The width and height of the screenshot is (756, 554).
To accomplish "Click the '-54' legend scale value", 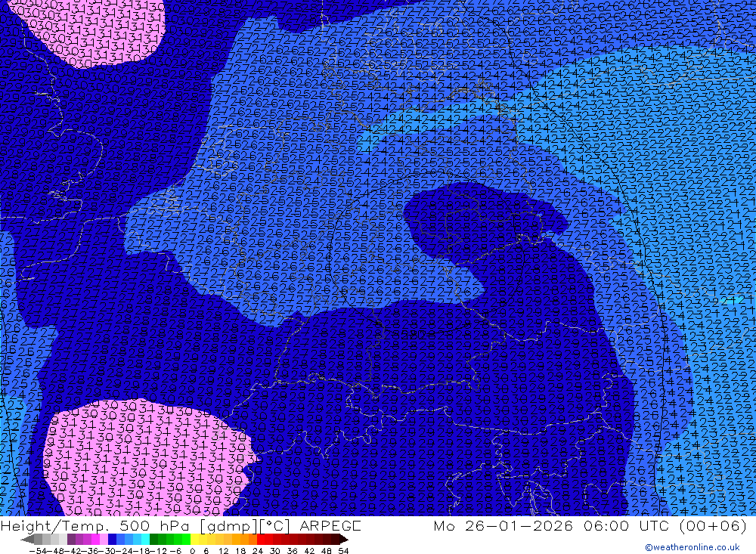I will tap(38, 551).
